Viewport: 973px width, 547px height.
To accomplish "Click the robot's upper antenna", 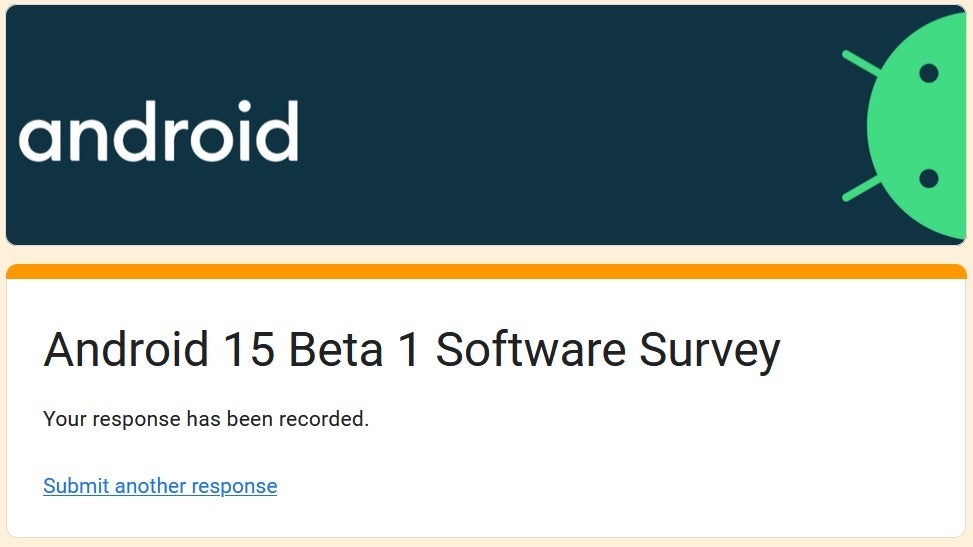I will (860, 62).
